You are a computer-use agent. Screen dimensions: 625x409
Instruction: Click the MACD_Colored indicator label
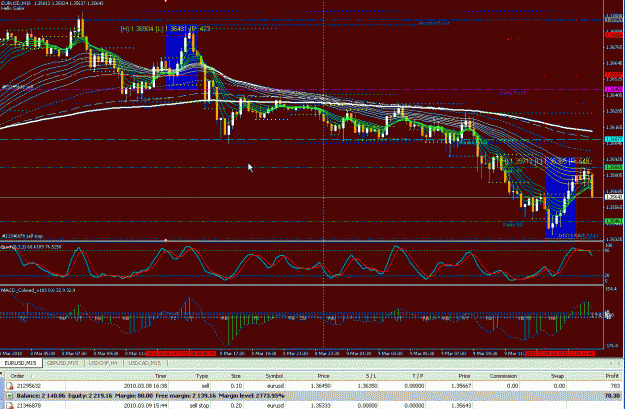(37, 290)
